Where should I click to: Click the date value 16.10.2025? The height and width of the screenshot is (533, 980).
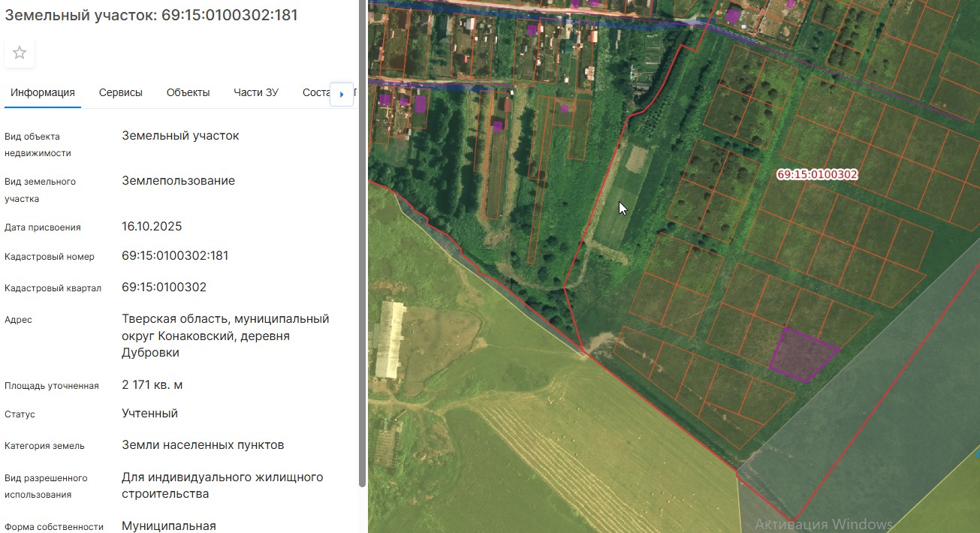tap(152, 227)
